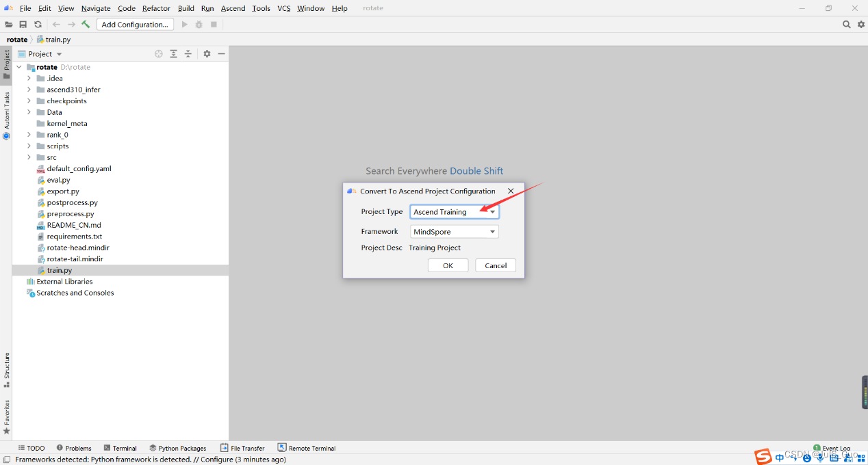
Task: Click Collapse All in Project panel
Action: [x=188, y=54]
